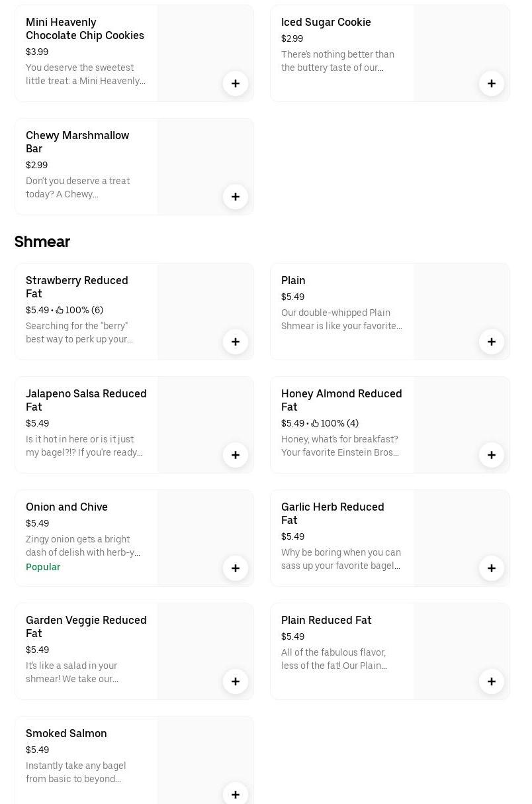
Task: Select the Shmear section heading
Action: coord(42,242)
